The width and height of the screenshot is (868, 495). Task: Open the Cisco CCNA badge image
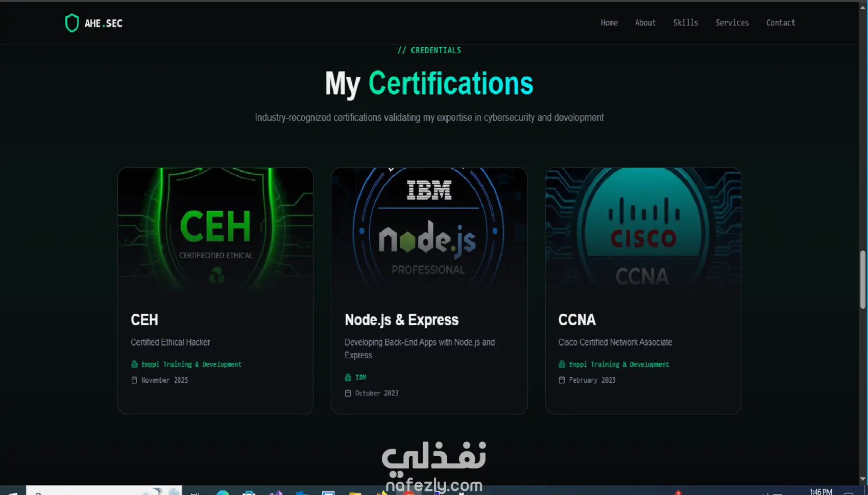pyautogui.click(x=643, y=231)
